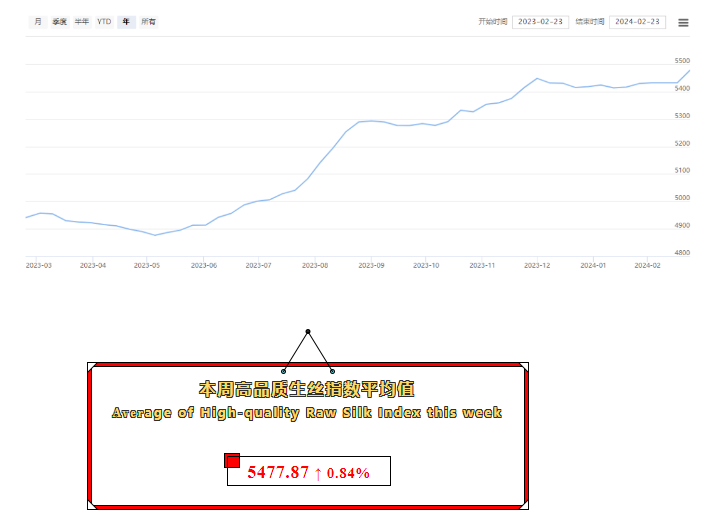
Task: Select the 年 (year) range
Action: (126, 21)
